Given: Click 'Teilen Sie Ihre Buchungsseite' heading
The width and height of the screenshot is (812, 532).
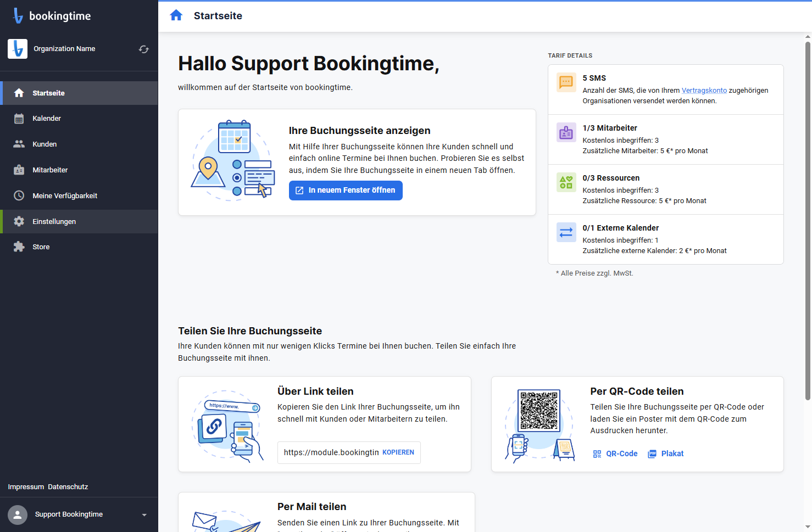Looking at the screenshot, I should [x=250, y=331].
